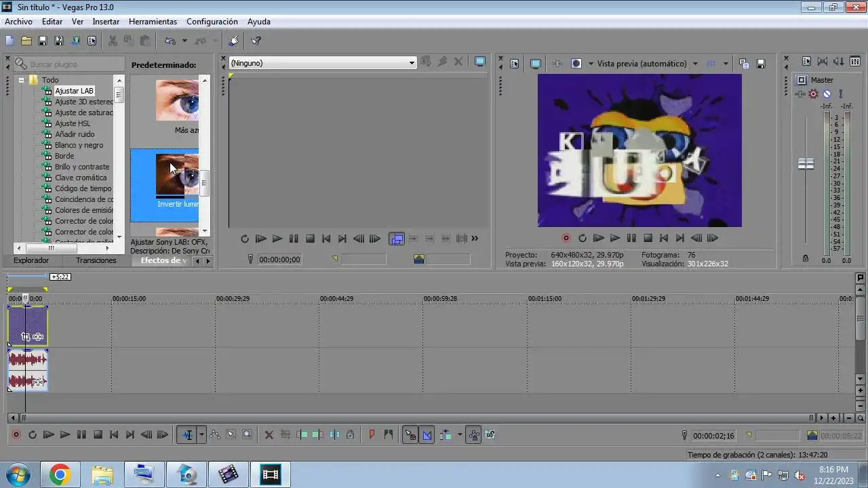Image resolution: width=868 pixels, height=488 pixels.
Task: Pick the Zoom edit tool magnifier
Action: click(248, 435)
